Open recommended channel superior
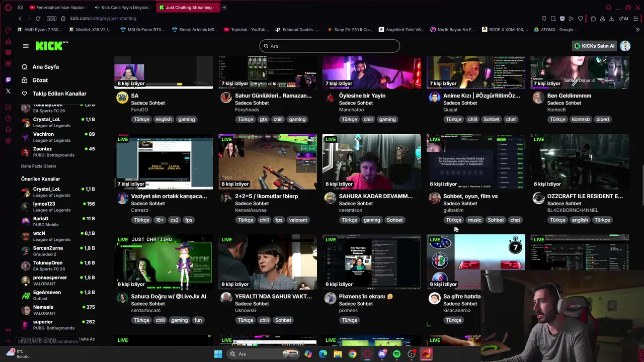The height and width of the screenshot is (362, 644). tap(58, 324)
